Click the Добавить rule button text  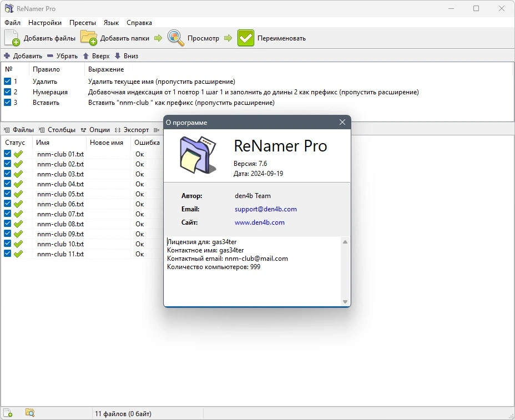(28, 56)
